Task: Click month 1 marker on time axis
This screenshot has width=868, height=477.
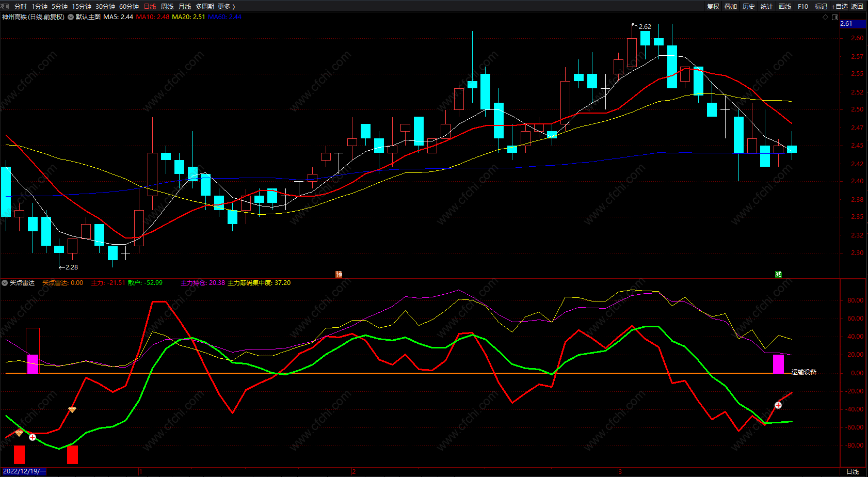Action: pos(140,472)
